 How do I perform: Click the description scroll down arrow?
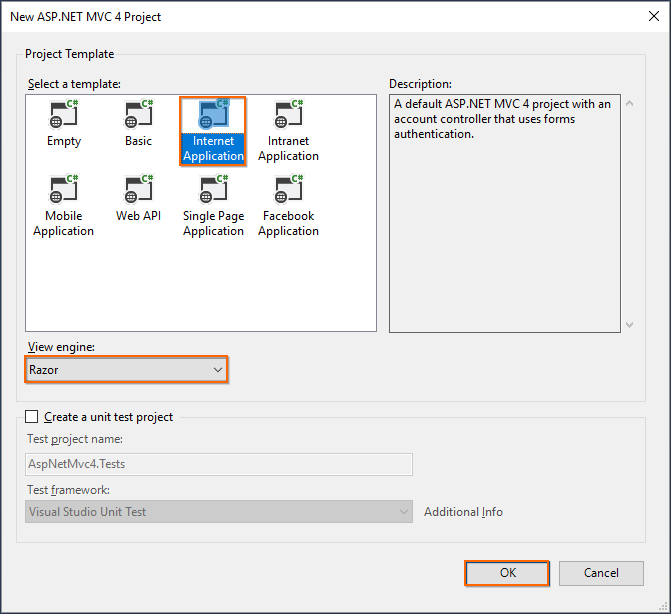tap(629, 325)
